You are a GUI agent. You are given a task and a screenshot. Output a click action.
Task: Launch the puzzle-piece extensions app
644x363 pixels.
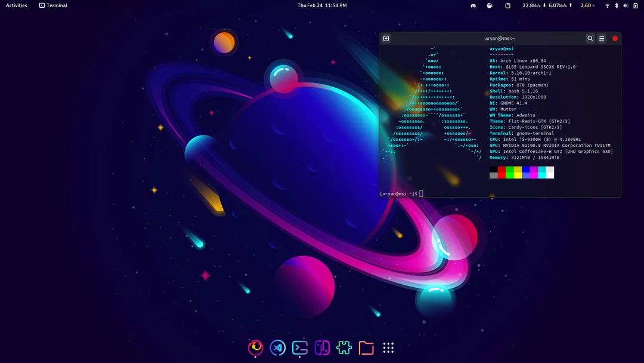(343, 347)
